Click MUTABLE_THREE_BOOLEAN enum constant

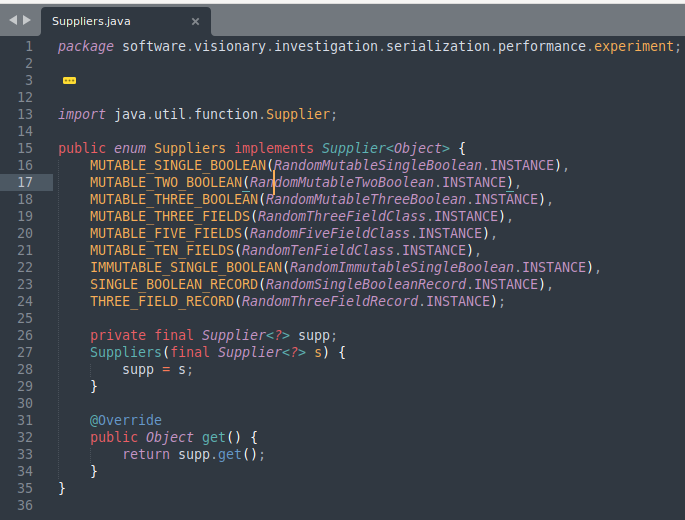174,199
